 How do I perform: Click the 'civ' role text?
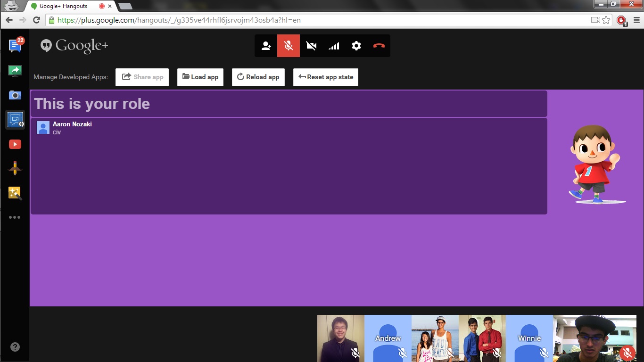point(57,132)
